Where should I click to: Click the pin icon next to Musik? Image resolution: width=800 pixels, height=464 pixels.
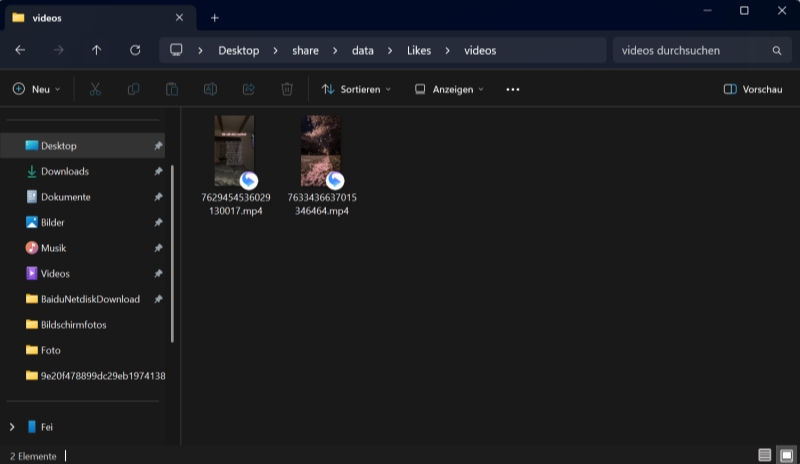[x=158, y=248]
